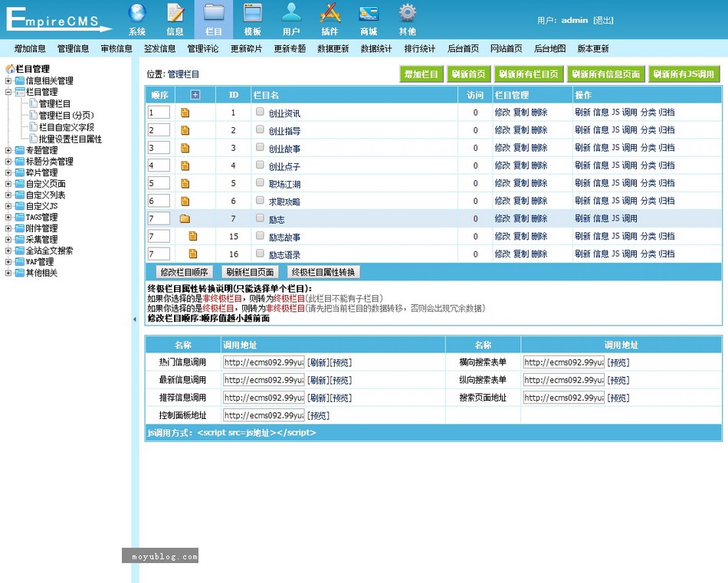Open 管理信息 in the submenu bar
This screenshot has height=583, width=728.
[x=74, y=49]
